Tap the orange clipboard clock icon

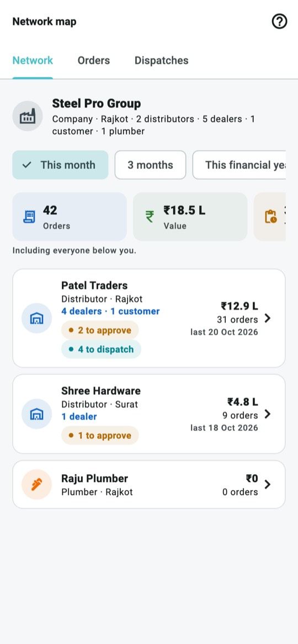pos(271,217)
